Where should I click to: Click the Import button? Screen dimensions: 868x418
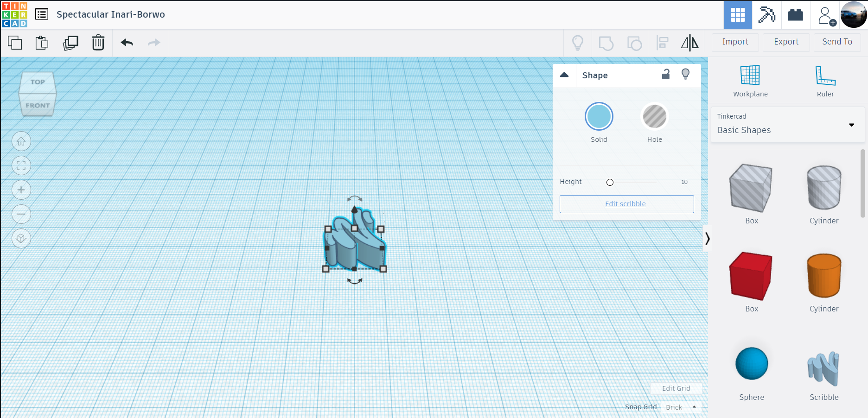tap(735, 42)
